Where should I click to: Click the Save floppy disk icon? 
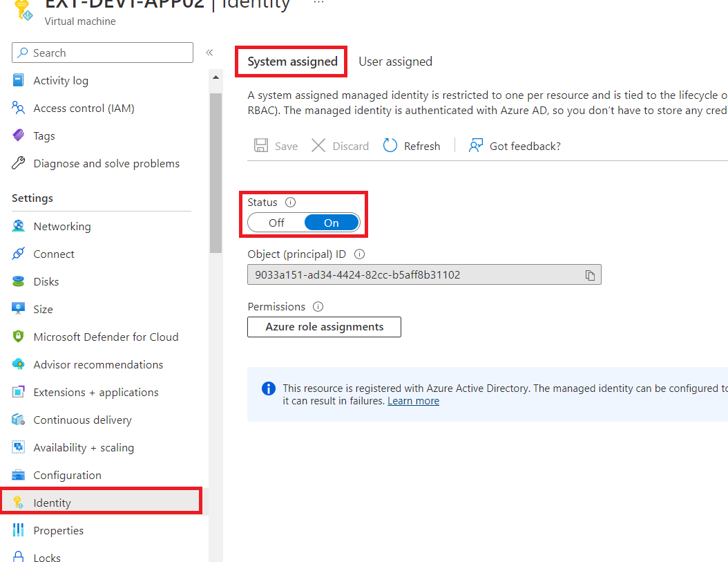click(x=261, y=145)
